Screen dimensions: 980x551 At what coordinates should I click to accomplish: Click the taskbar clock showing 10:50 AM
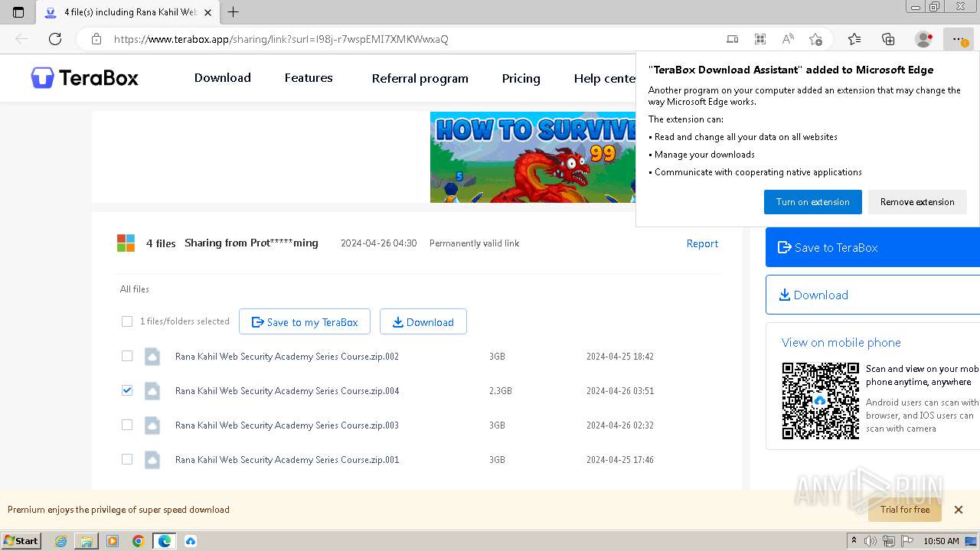941,541
